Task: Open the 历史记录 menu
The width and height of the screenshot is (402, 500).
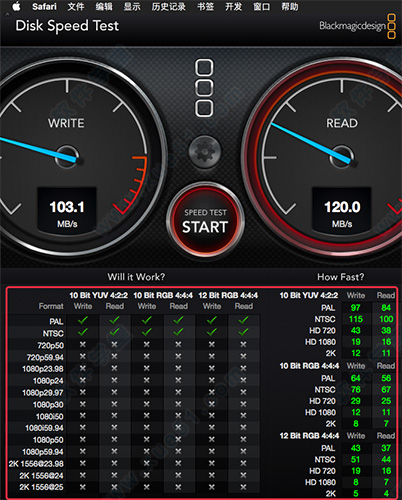Action: coord(169,6)
